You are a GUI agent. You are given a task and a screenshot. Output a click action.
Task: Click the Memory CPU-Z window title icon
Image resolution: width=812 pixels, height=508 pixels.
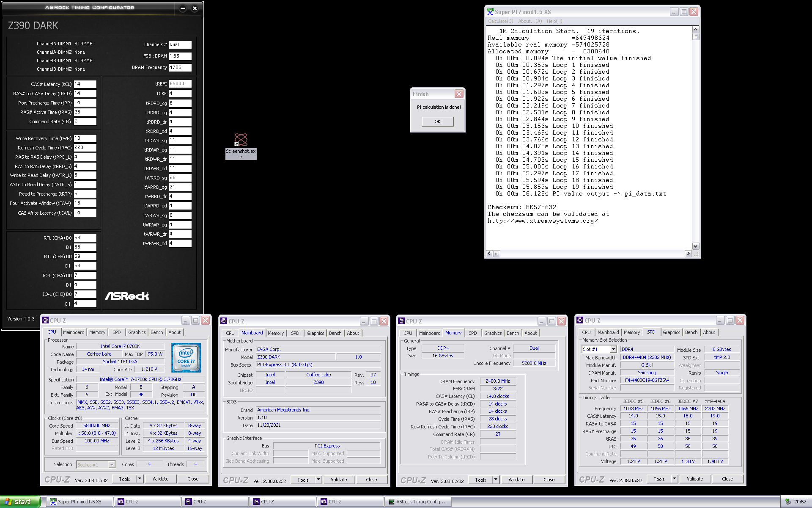pos(402,321)
